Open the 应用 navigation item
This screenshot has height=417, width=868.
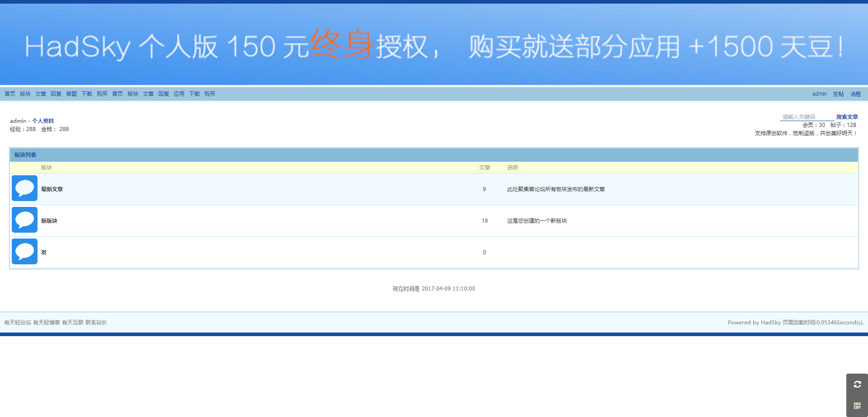tap(179, 94)
